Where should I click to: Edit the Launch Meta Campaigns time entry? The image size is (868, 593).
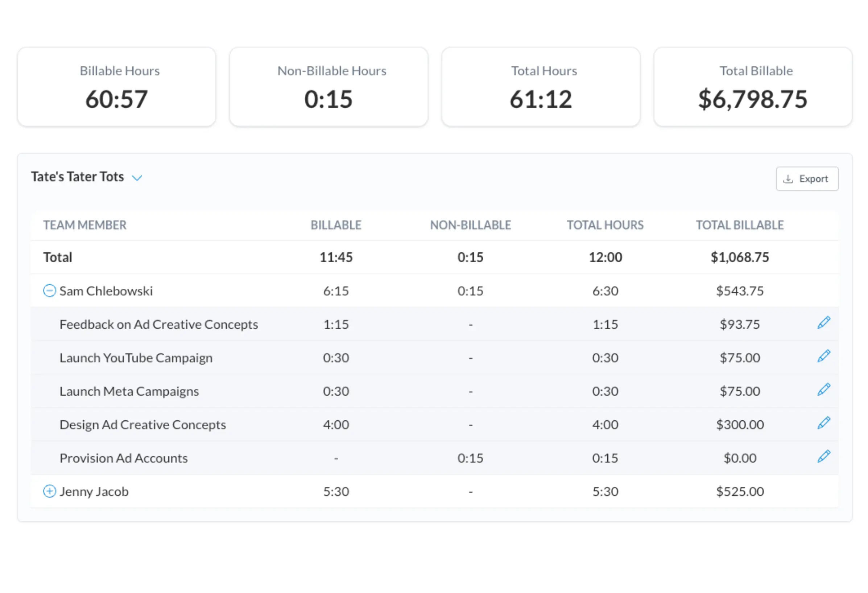tap(823, 390)
